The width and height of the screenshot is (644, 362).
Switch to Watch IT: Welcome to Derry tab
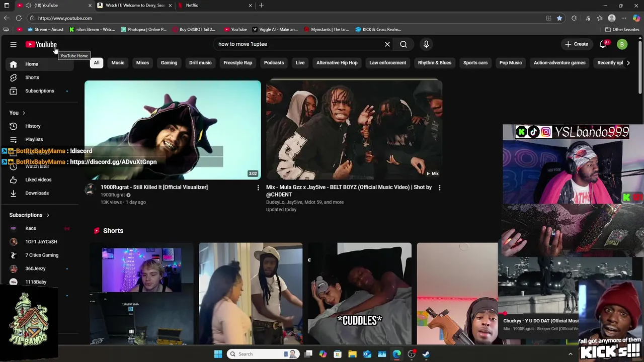click(135, 6)
